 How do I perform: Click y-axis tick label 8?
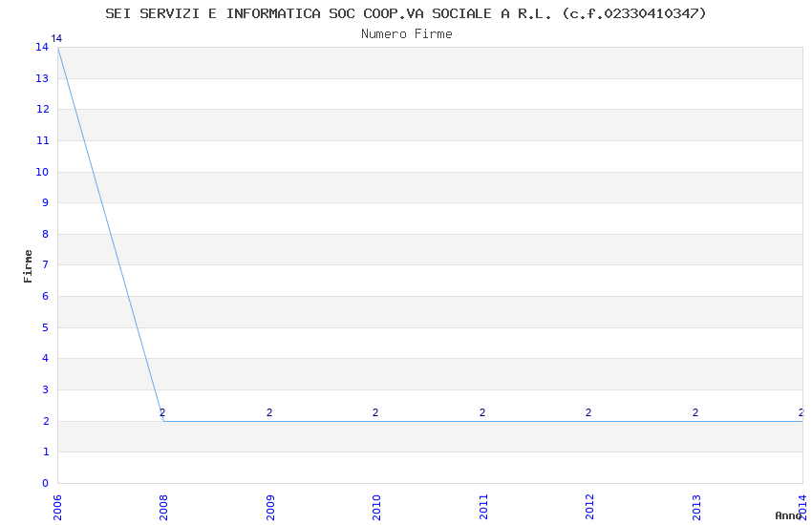point(46,234)
